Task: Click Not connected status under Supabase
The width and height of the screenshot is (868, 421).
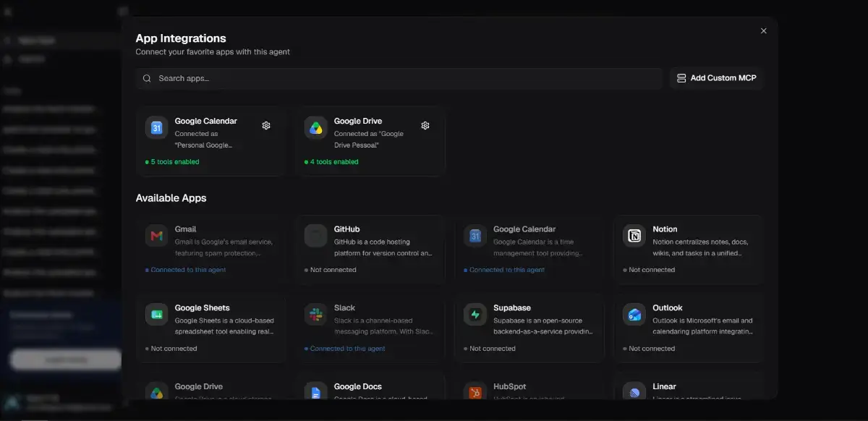Action: tap(492, 349)
